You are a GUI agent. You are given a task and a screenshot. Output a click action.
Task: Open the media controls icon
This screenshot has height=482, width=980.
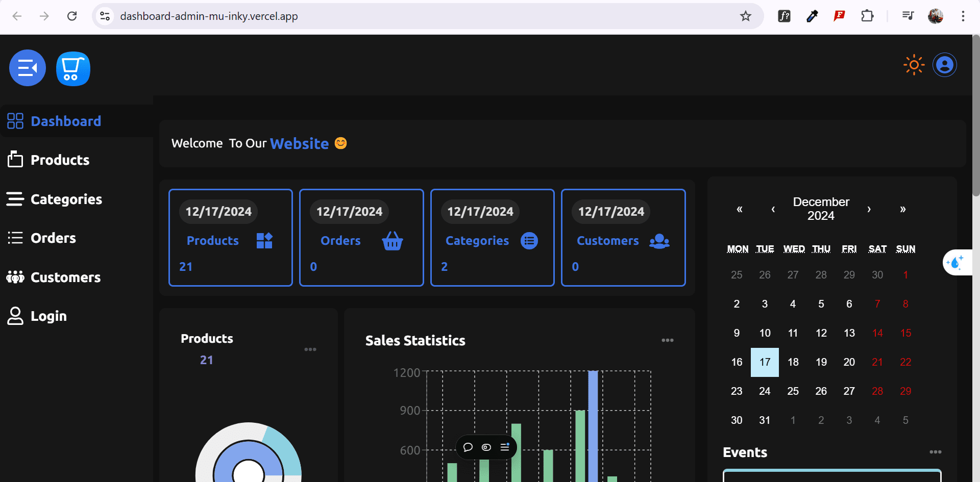(908, 16)
